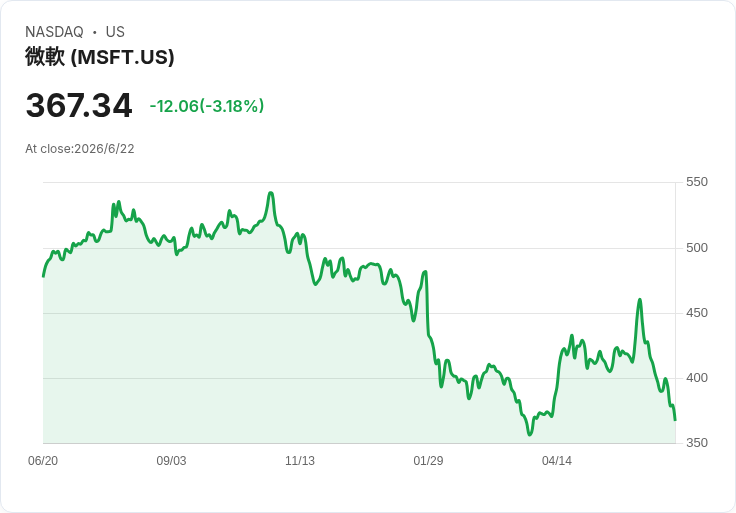Click the chart's lowest trough before 04/14

tap(529, 435)
